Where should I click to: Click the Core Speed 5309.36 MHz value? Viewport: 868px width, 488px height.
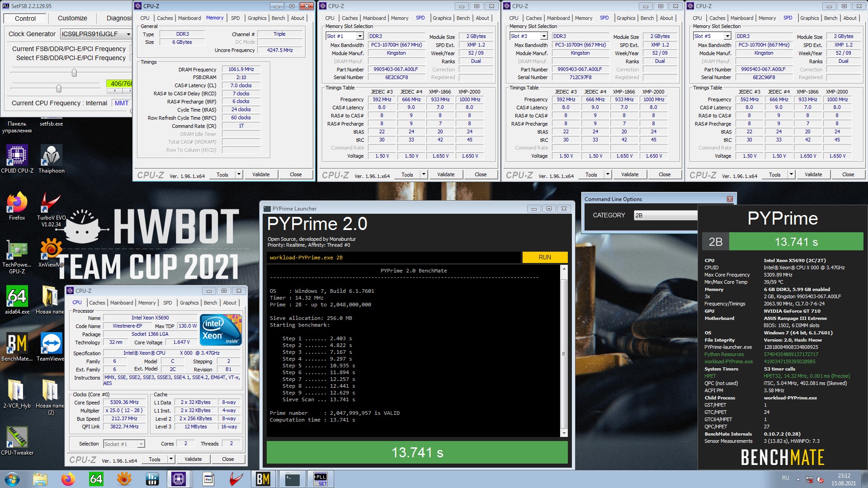tap(124, 402)
